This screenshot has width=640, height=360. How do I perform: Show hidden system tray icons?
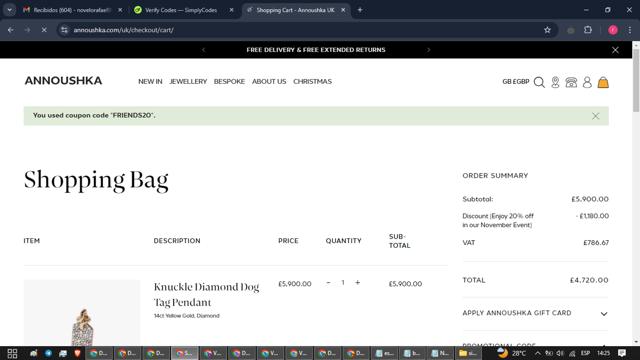[538, 353]
